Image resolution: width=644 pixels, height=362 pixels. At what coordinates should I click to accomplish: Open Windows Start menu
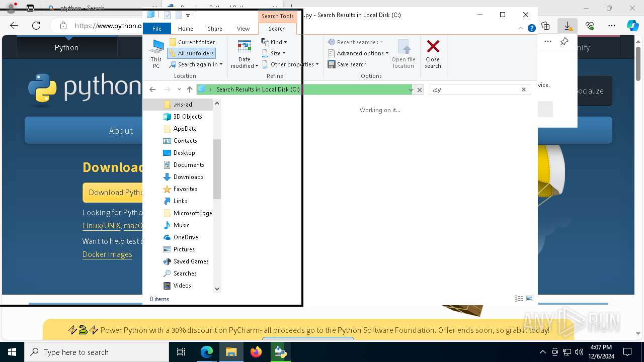pyautogui.click(x=12, y=352)
